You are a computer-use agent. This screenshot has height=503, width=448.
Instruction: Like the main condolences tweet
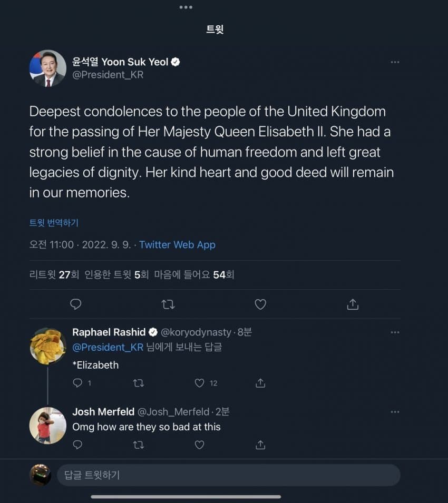pyautogui.click(x=260, y=304)
